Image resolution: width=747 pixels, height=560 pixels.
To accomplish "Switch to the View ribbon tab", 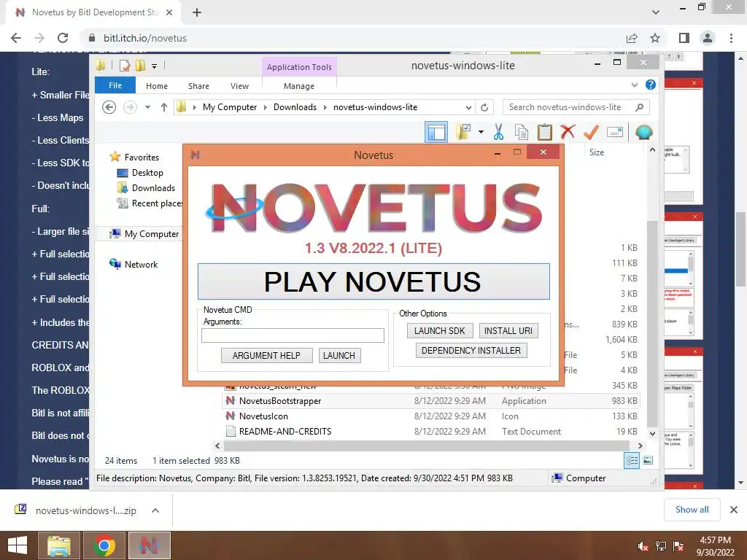I will point(239,86).
